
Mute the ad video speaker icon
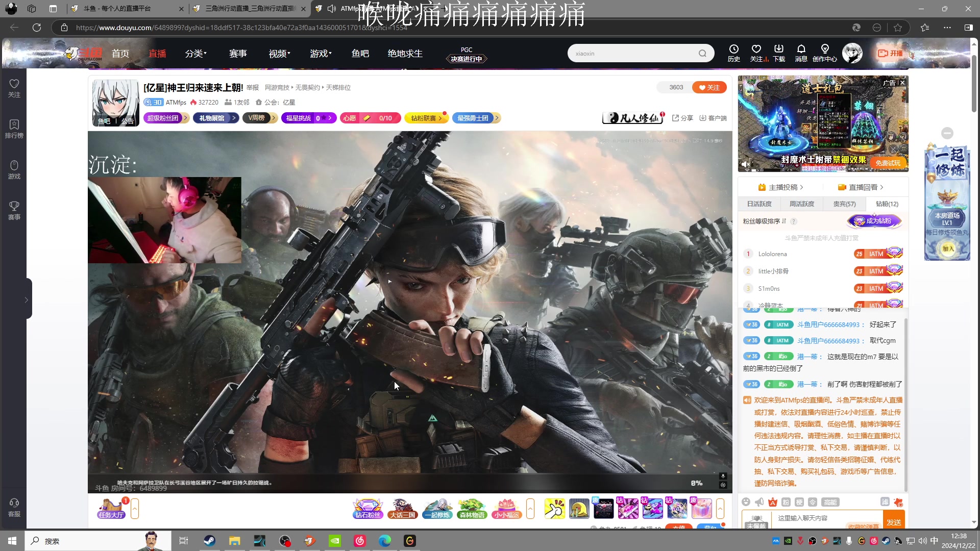point(745,164)
